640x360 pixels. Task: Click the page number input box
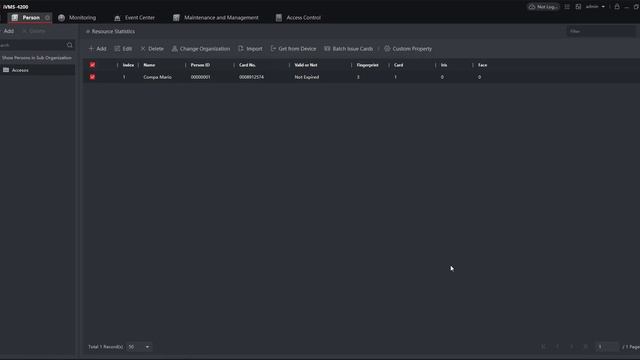coord(607,347)
